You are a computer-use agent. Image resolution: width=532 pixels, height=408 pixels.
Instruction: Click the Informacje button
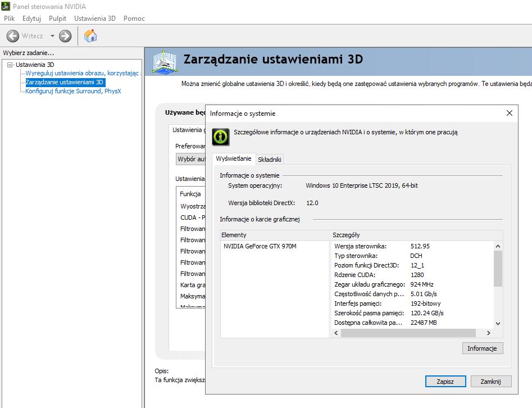[483, 348]
